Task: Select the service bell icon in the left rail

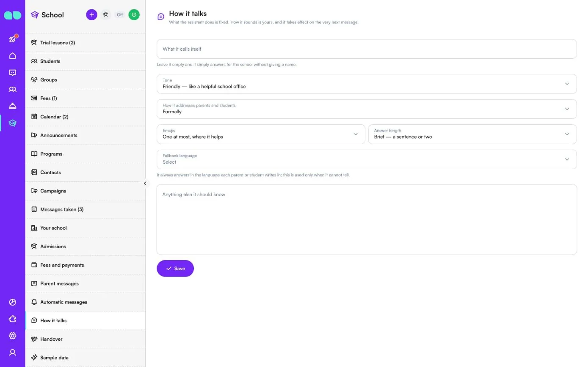Action: 13,106
